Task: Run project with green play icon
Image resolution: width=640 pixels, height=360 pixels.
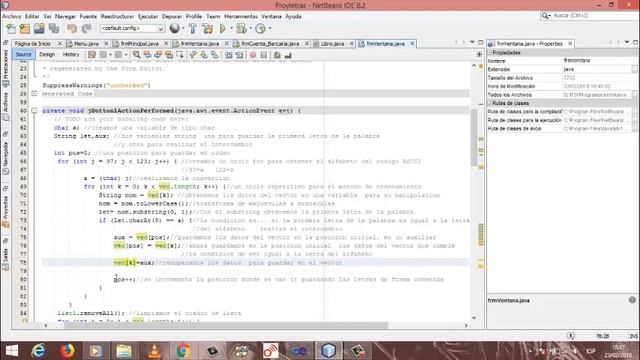Action: click(x=223, y=29)
